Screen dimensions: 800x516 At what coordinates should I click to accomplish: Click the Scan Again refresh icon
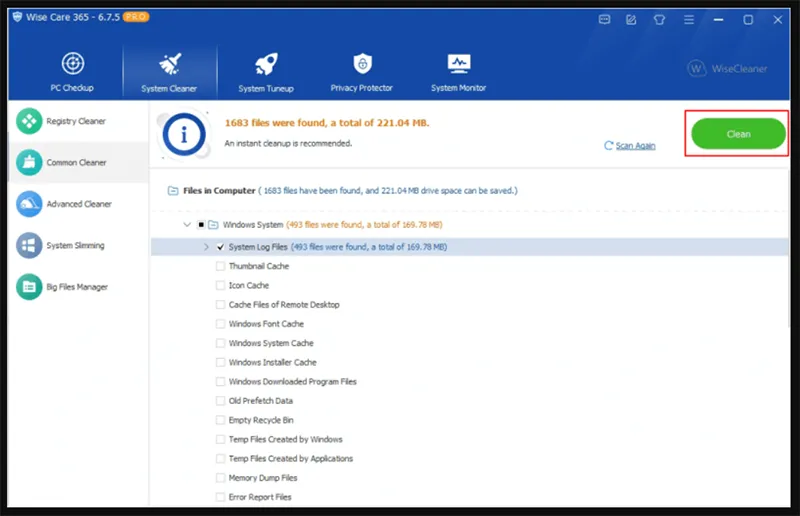click(x=608, y=145)
